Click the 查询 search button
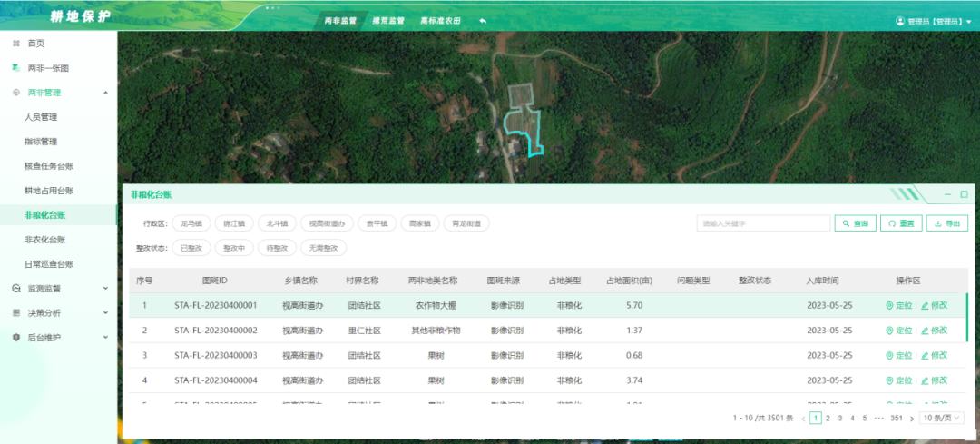980x444 pixels. 856,223
